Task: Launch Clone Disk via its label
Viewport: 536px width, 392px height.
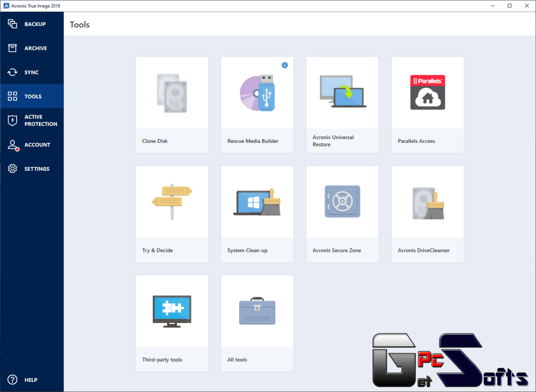Action: tap(155, 141)
